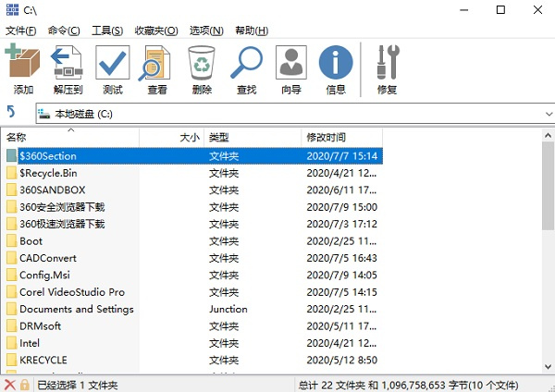
Task: Click the Repair (修复) tools icon
Action: click(x=388, y=62)
